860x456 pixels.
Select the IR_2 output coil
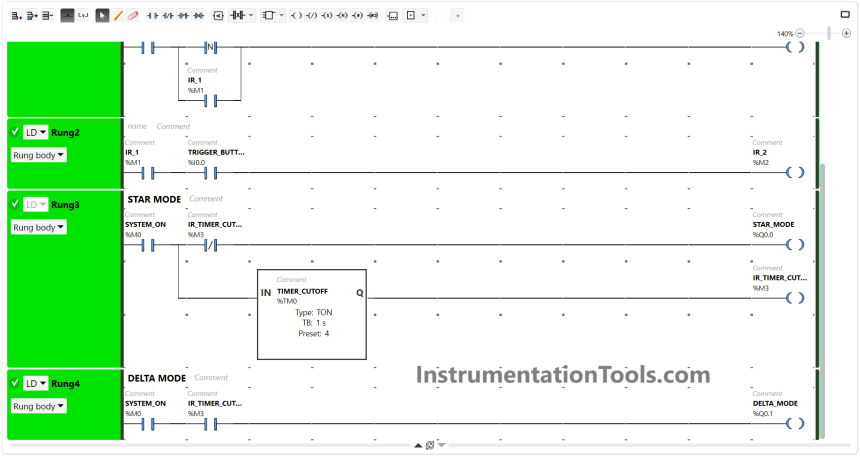click(795, 172)
